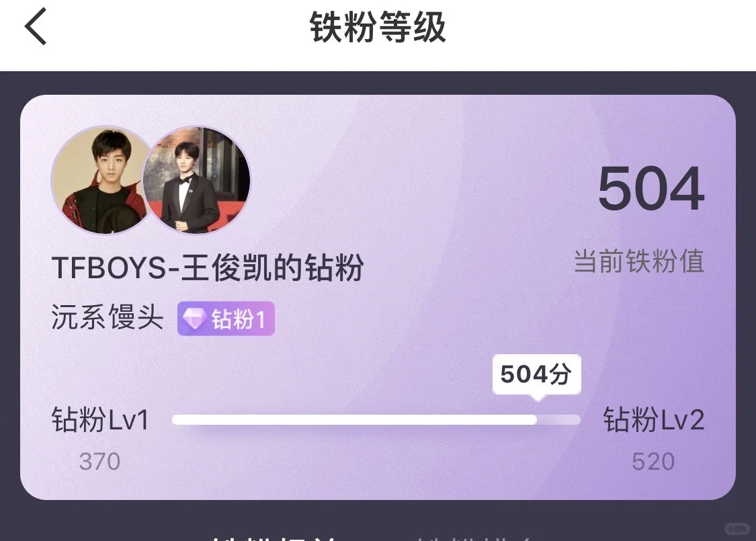
Task: Open the avatar with the black tuxedo
Action: point(197,180)
